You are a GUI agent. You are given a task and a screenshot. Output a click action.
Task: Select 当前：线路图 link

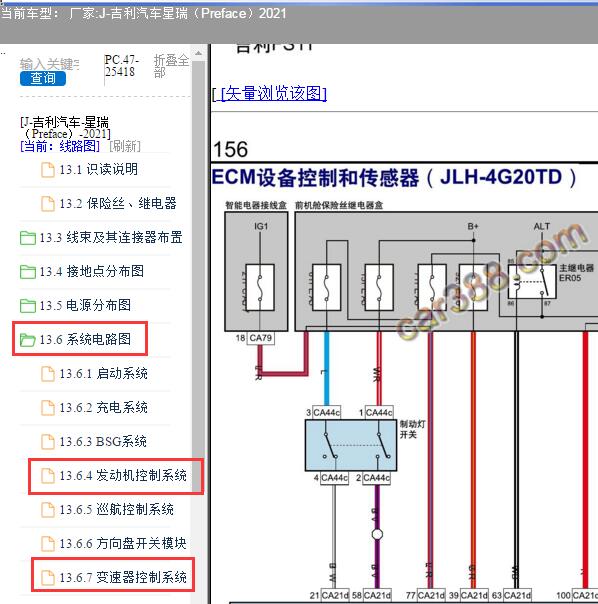(60, 146)
